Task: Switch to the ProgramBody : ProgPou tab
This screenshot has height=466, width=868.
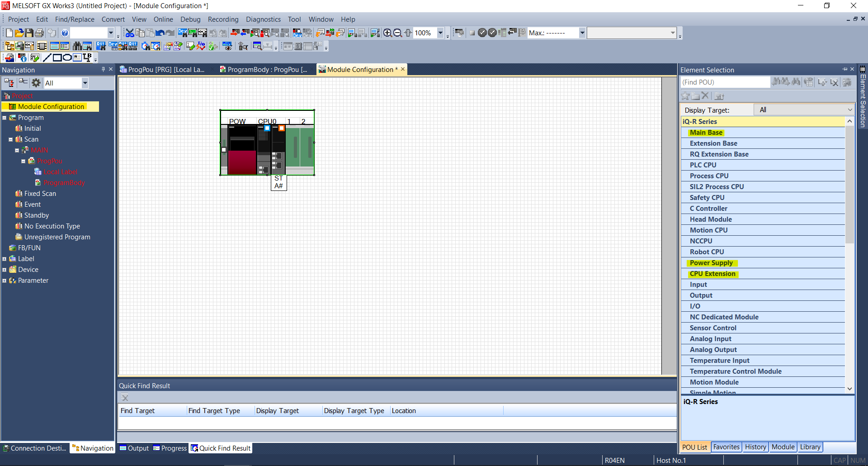Action: [x=264, y=69]
